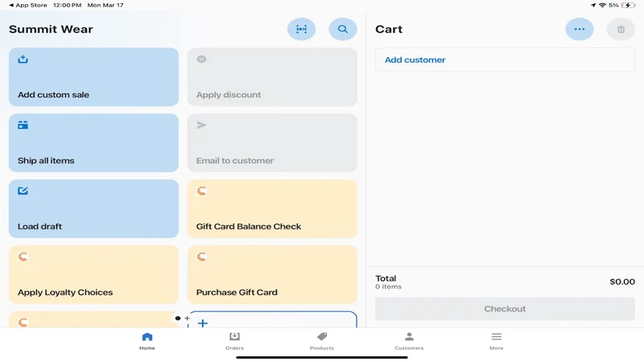Viewport: 644px width, 362px height.
Task: Click the Summit Wear store title
Action: (x=51, y=29)
